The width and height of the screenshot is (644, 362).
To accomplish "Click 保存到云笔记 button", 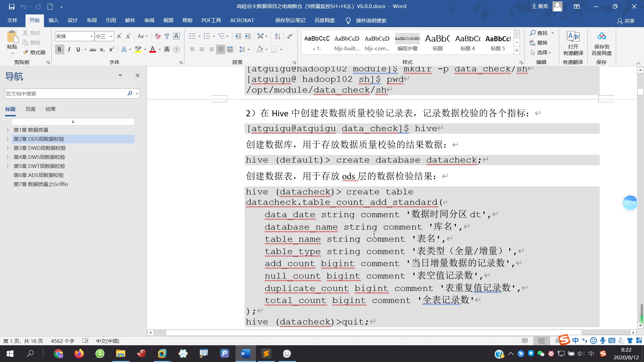I will [x=290, y=20].
